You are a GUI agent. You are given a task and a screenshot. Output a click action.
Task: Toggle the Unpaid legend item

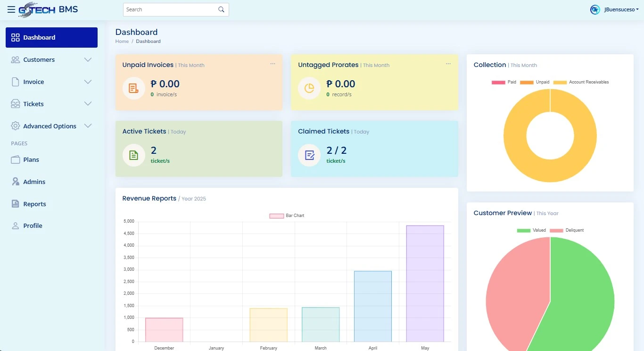pos(535,82)
